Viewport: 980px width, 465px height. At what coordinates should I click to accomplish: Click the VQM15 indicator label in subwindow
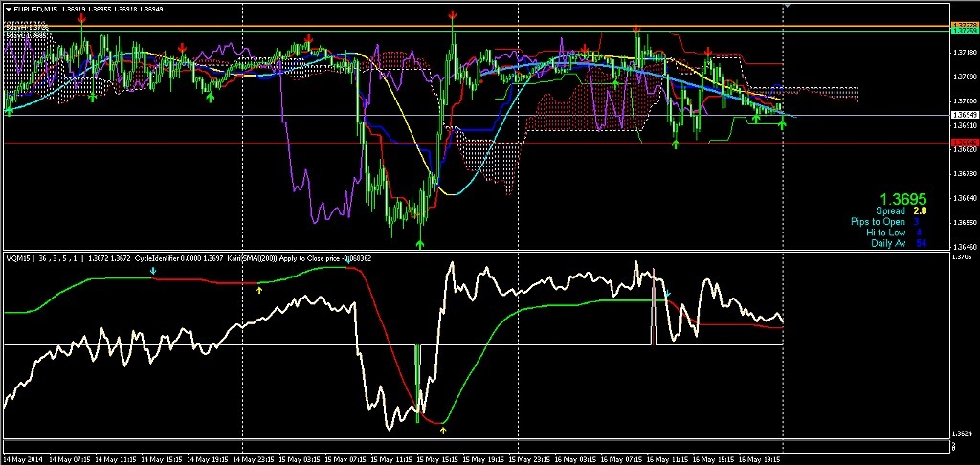17,257
